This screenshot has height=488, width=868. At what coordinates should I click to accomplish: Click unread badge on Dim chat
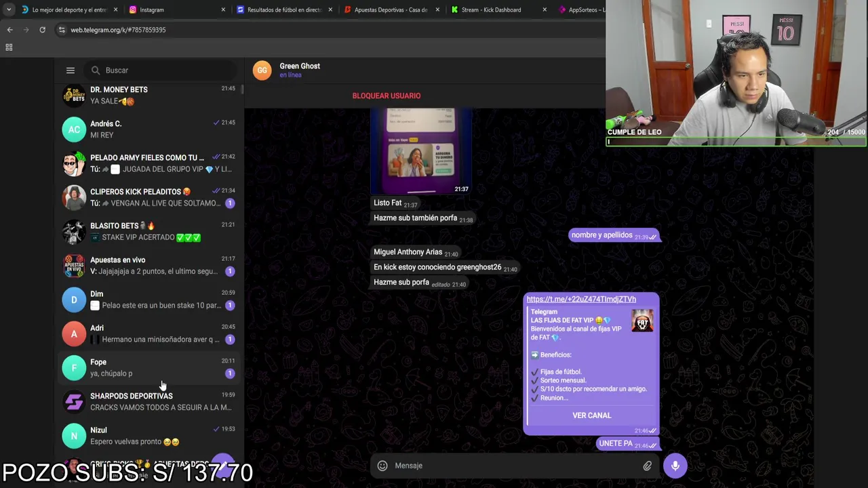pos(230,305)
